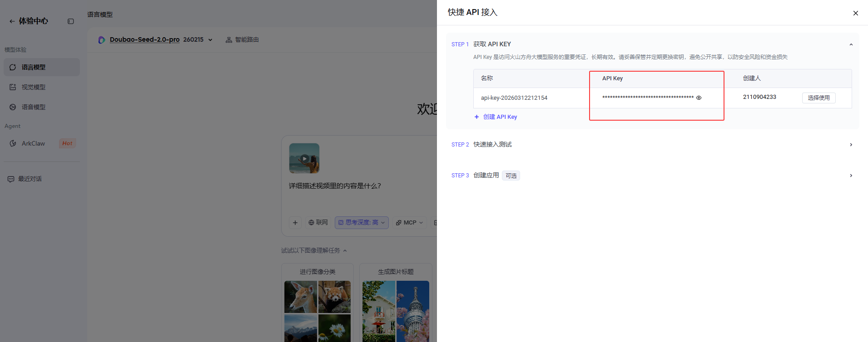Click the back arrow beside 体验中心
Screen dimensions: 868x342
coord(12,21)
